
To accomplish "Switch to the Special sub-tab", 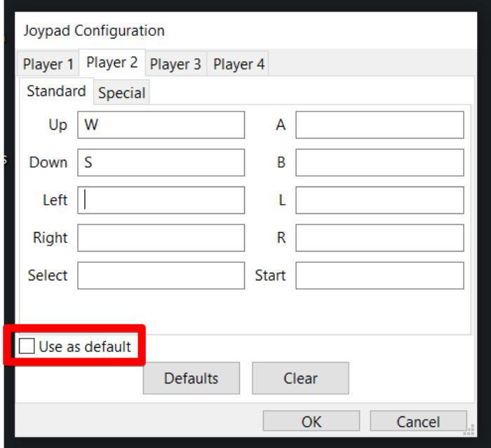I will point(122,93).
